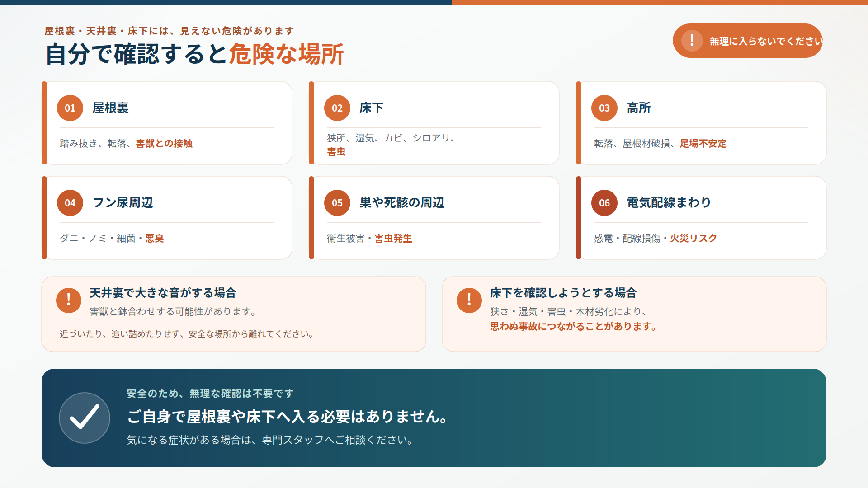Screen dimensions: 868x488
Task: Click the text 衛生被害
Action: pos(346,239)
